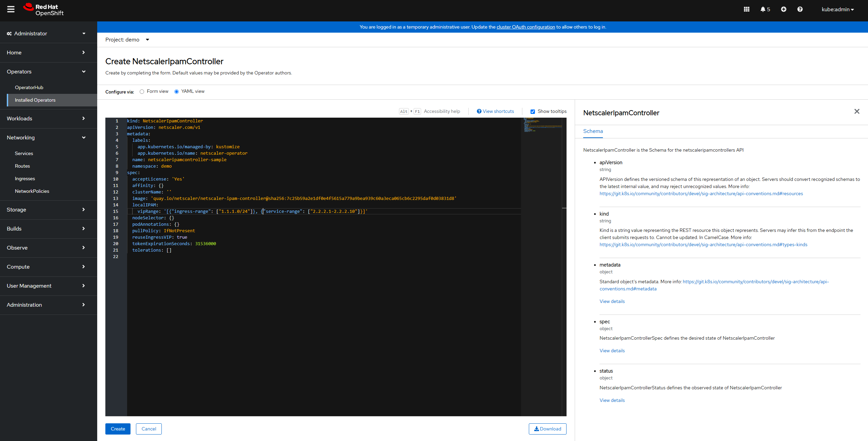Click the Create button
Viewport: 868px width, 441px height.
point(118,429)
